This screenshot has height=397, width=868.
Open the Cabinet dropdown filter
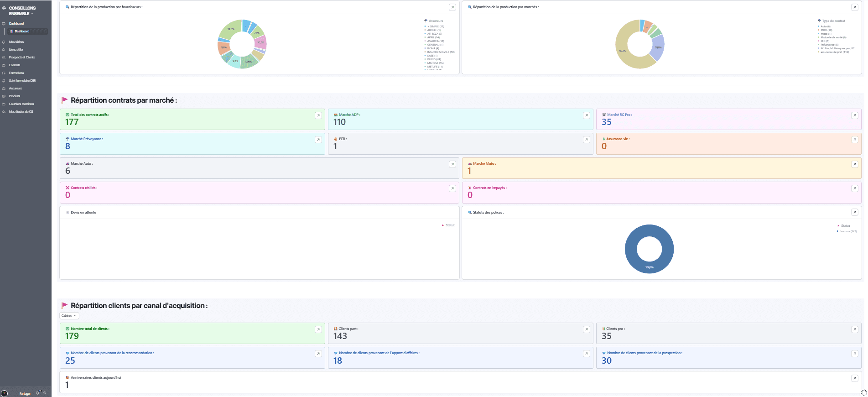69,316
